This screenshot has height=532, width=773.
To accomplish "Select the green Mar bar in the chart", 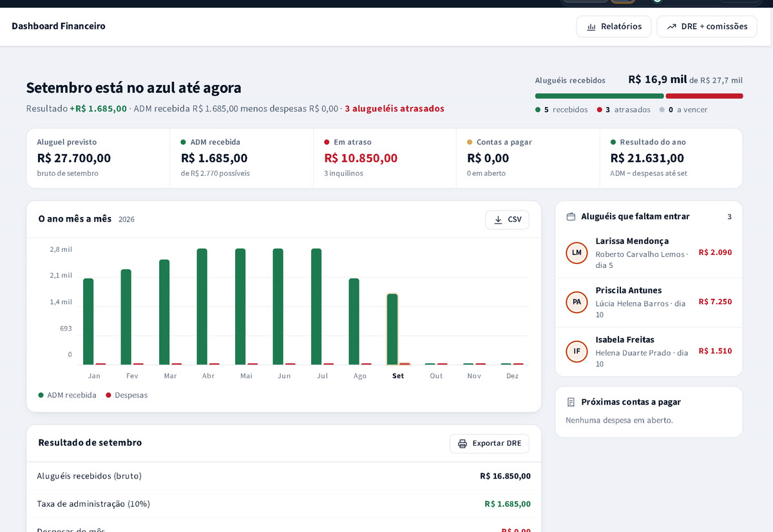I will tap(164, 312).
